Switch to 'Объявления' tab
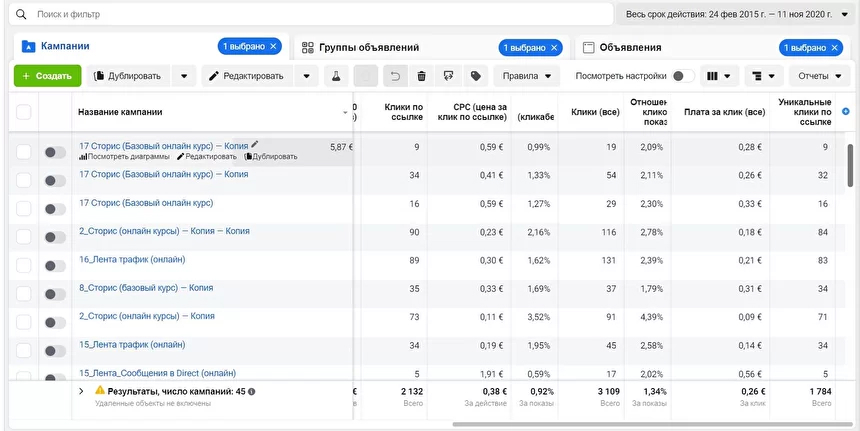 pyautogui.click(x=629, y=47)
